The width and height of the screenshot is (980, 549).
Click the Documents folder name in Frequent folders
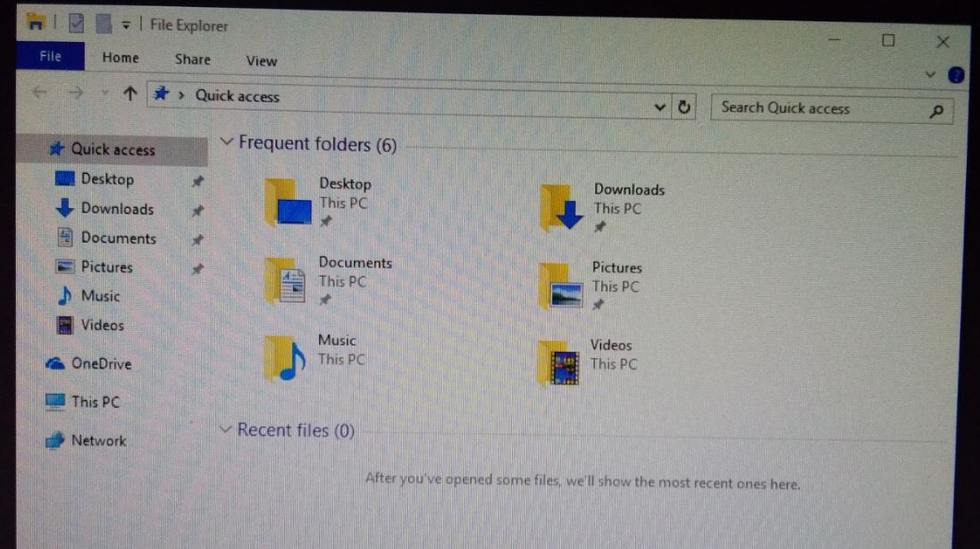[356, 262]
